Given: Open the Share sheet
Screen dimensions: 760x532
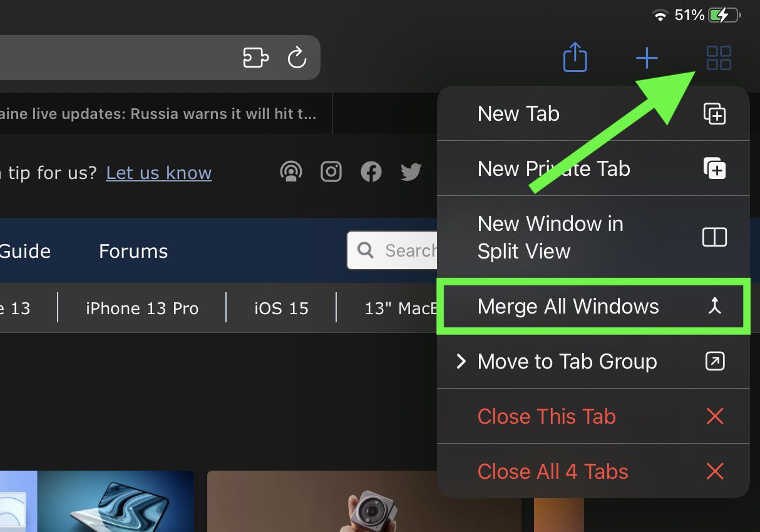Looking at the screenshot, I should tap(575, 57).
